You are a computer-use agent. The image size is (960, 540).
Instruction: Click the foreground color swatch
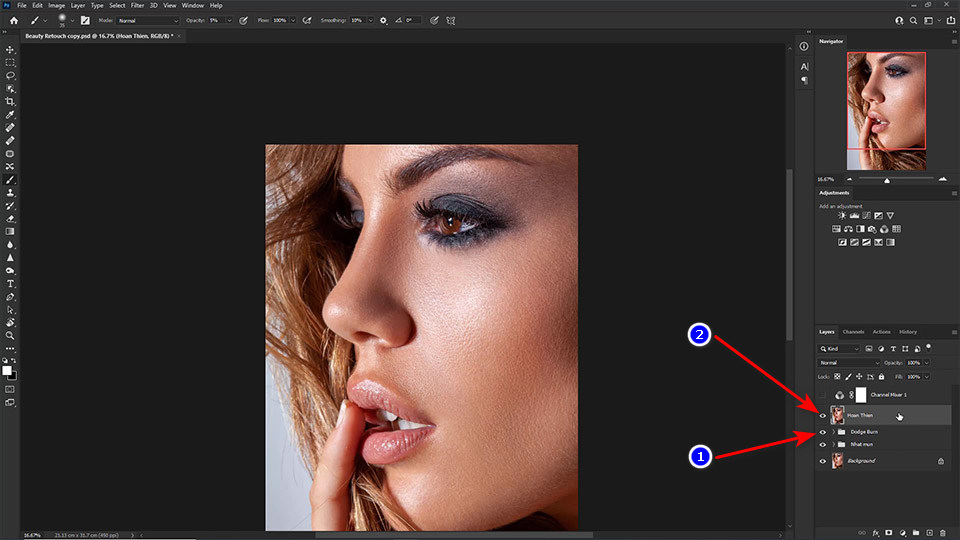(8, 370)
